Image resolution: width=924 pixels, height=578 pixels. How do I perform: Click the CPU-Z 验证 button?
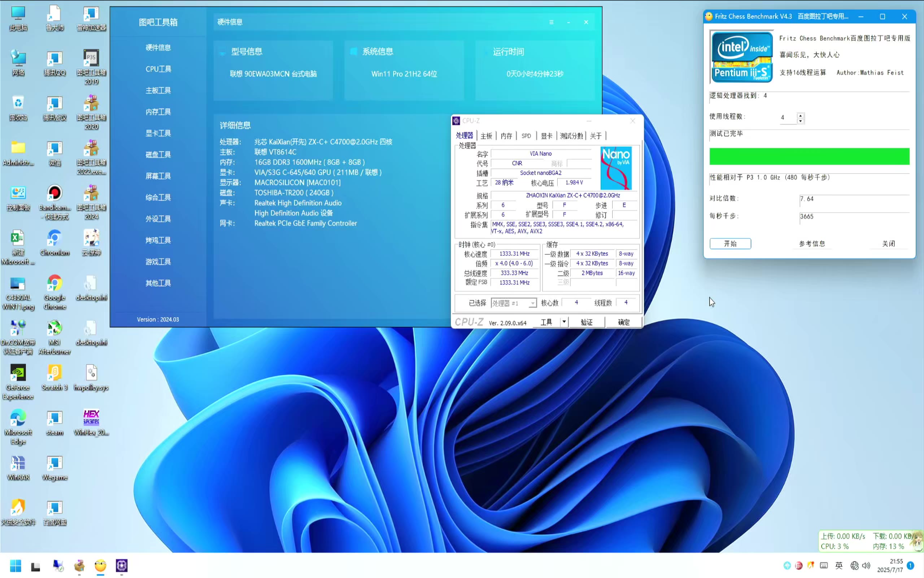click(x=587, y=322)
